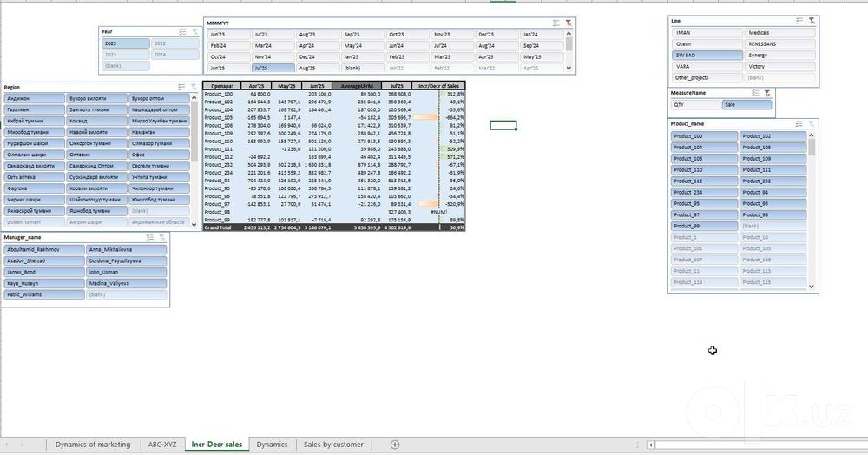Image resolution: width=868 pixels, height=455 pixels.
Task: Clear the filter on the MeasureName slicer
Action: click(x=768, y=93)
